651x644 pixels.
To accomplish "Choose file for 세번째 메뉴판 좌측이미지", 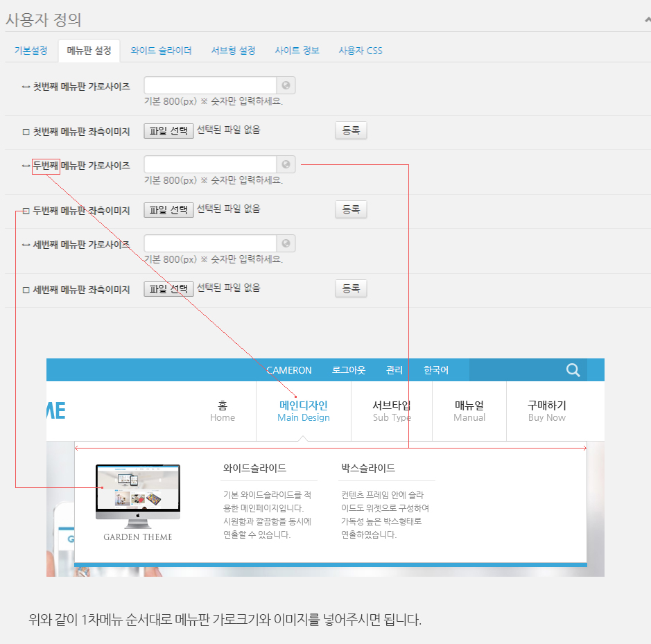I will point(168,289).
